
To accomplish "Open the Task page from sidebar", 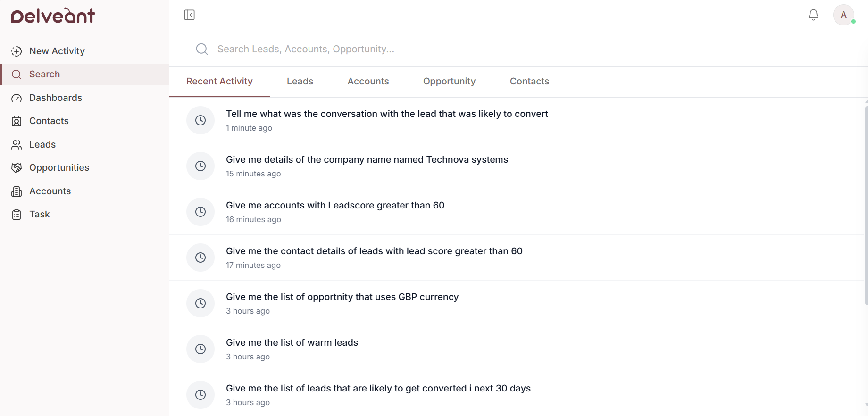I will 39,215.
